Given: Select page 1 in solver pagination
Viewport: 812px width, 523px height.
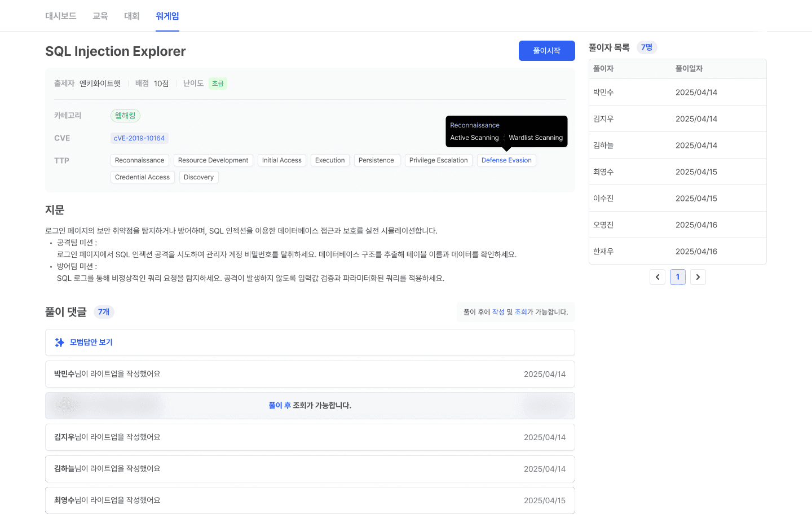Looking at the screenshot, I should (678, 277).
